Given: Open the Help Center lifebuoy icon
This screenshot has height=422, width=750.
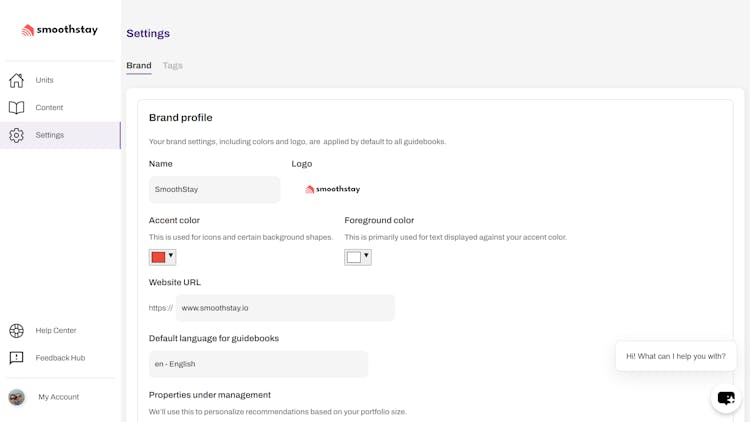Looking at the screenshot, I should tap(17, 331).
